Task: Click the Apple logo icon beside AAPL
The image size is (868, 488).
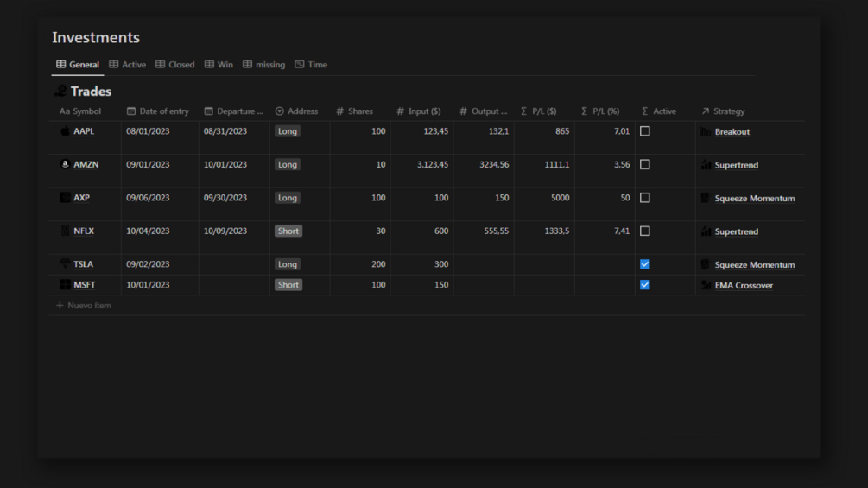Action: coord(65,131)
